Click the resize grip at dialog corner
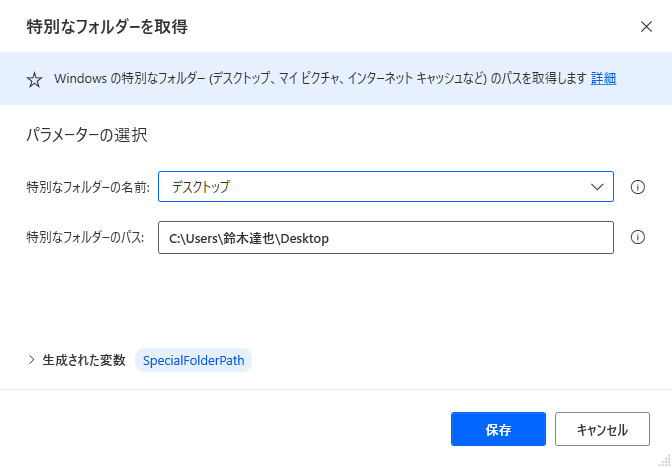The height and width of the screenshot is (468, 672). point(664,461)
